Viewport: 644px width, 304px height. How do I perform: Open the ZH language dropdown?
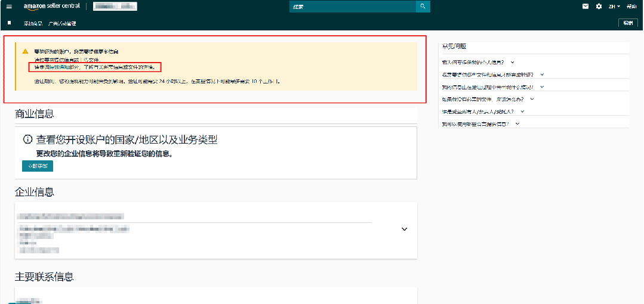[614, 7]
